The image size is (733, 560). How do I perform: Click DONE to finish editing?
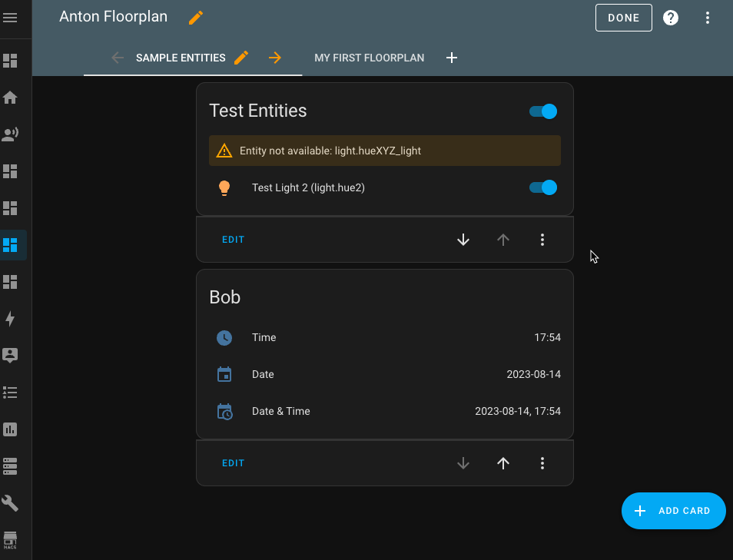623,17
